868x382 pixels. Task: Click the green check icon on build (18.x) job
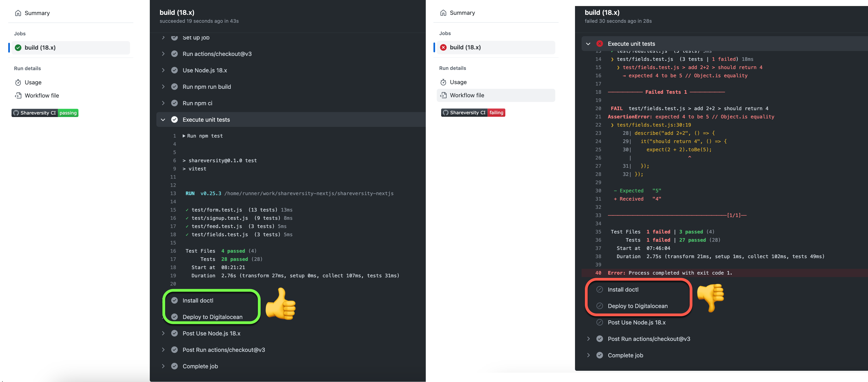point(18,47)
